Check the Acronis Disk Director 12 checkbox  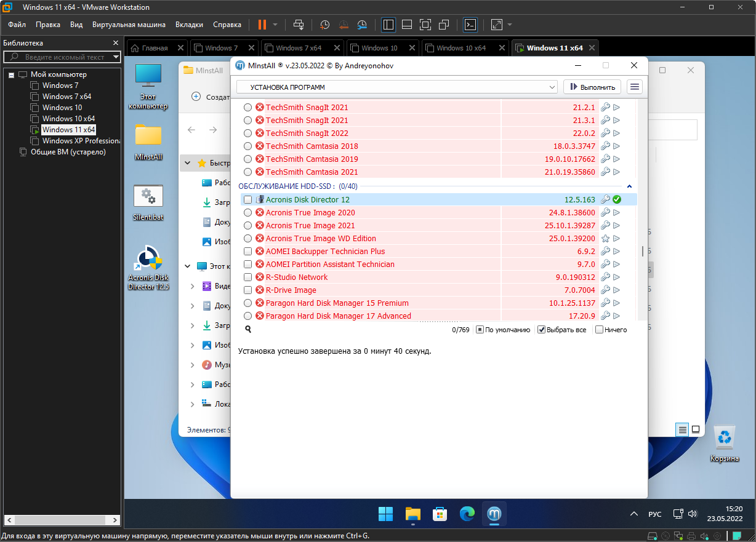pyautogui.click(x=247, y=200)
